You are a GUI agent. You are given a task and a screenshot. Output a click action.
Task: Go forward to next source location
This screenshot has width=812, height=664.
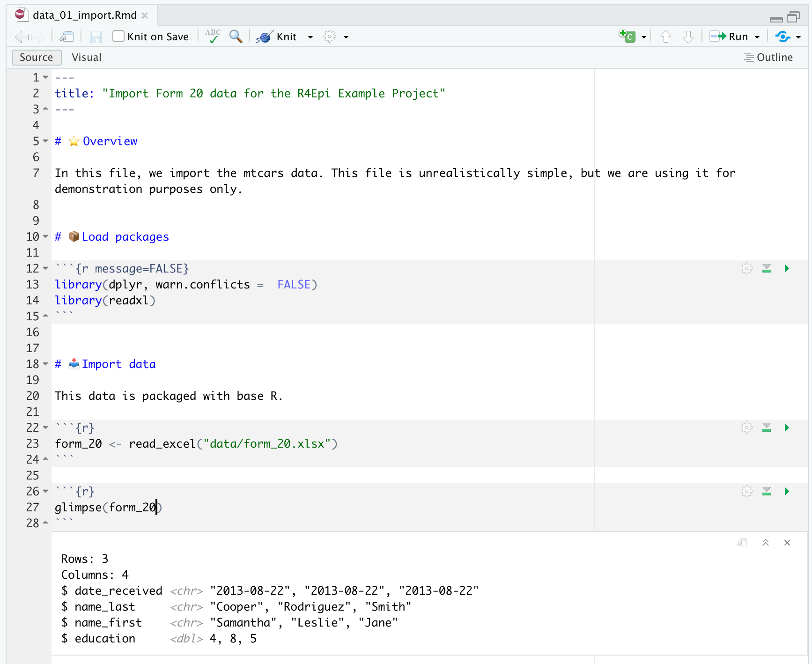pyautogui.click(x=38, y=37)
